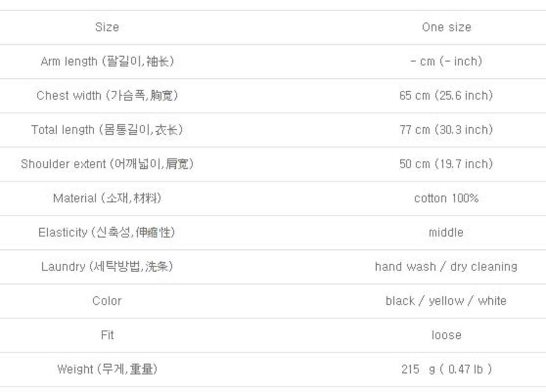Select the "77 cm (30.3 inch)" value
The width and height of the screenshot is (546, 392).
[x=446, y=130]
